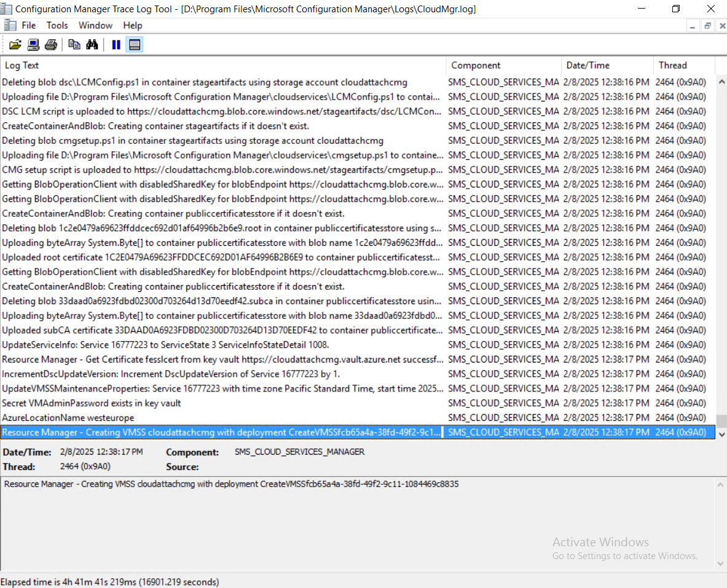Select row 'Deleting blob 1c2e0479a69623ffddcec...root'
Viewport: 727px width, 588px height.
tap(358, 228)
